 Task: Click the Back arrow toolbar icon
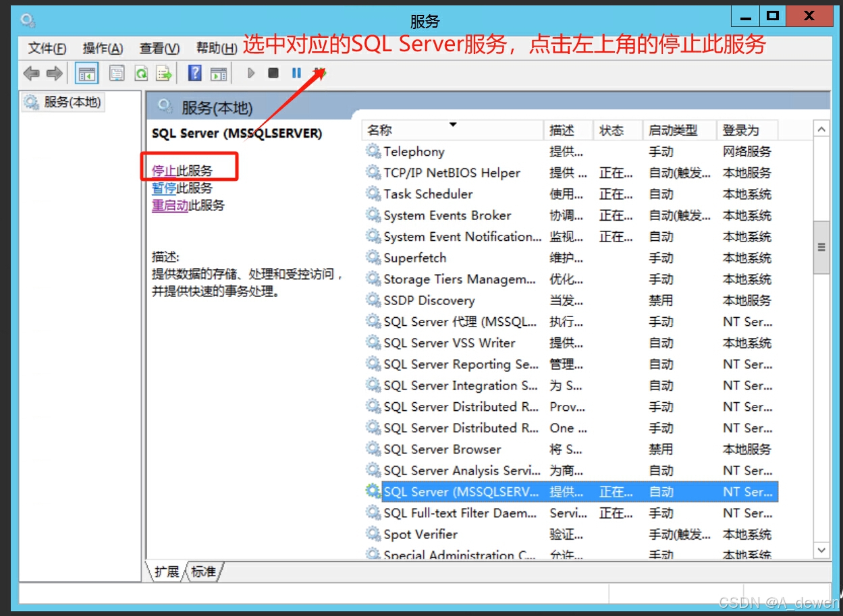point(31,73)
